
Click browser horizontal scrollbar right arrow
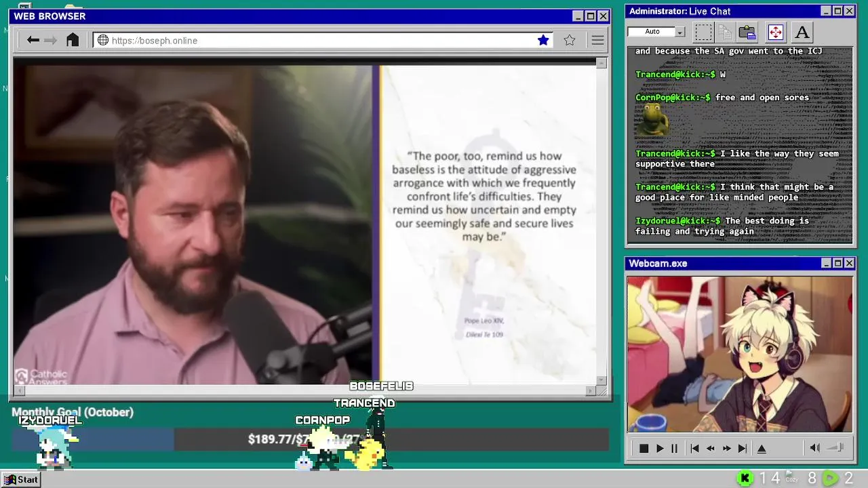coord(591,390)
